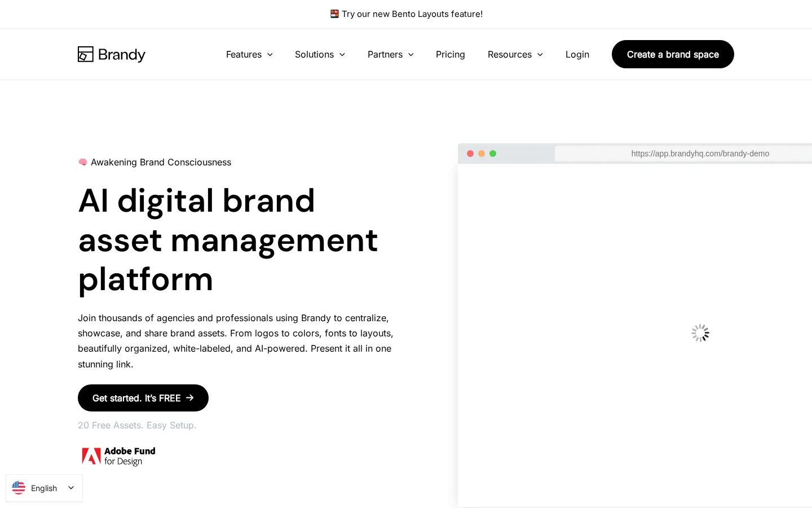Viewport: 812px width, 508px height.
Task: Open the Bento Layouts announcement banner
Action: [x=406, y=14]
